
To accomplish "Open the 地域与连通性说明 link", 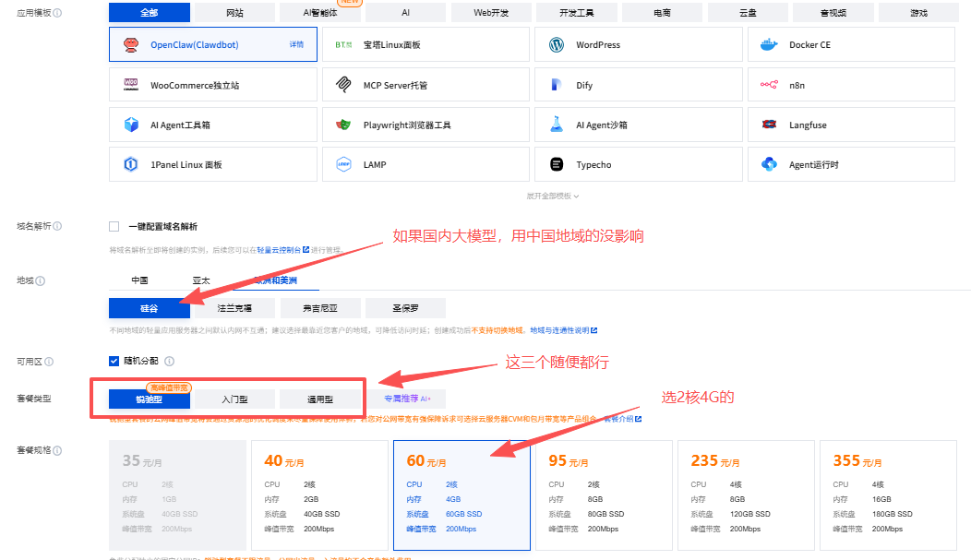I will [x=564, y=330].
